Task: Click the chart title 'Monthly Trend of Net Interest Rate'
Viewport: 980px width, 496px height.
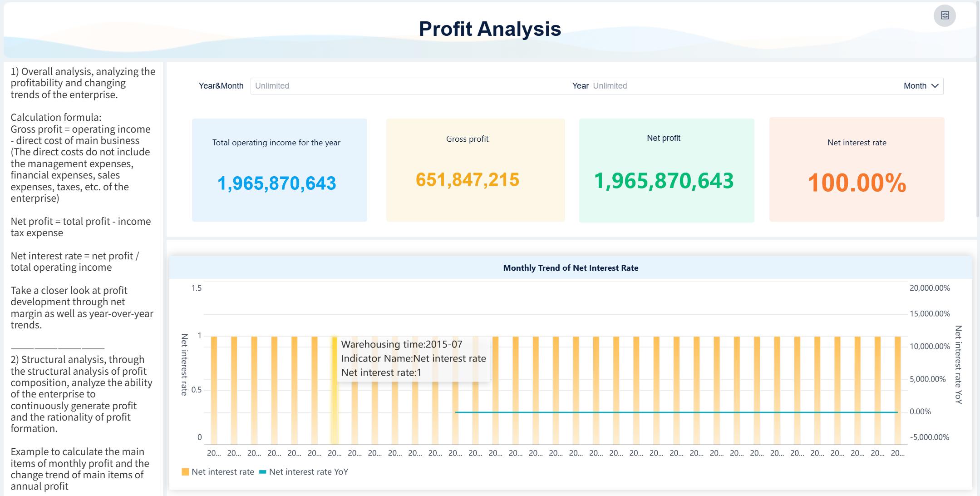Action: [570, 268]
